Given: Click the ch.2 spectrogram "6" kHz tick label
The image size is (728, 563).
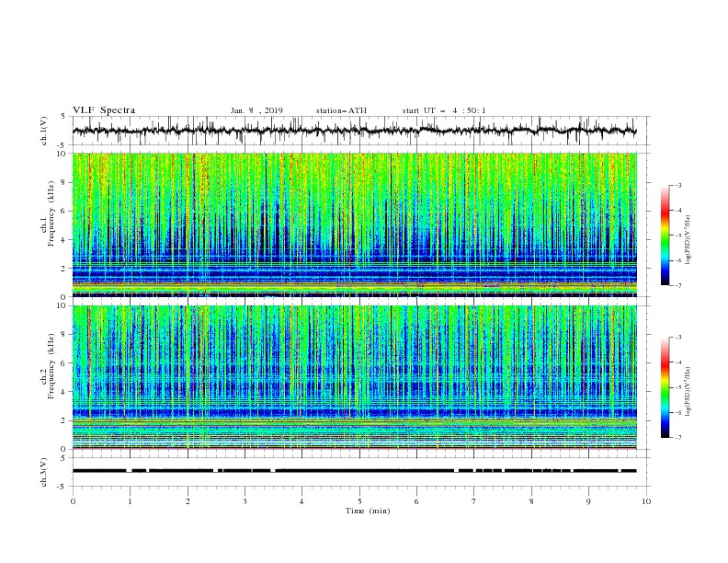Looking at the screenshot, I should click(65, 363).
